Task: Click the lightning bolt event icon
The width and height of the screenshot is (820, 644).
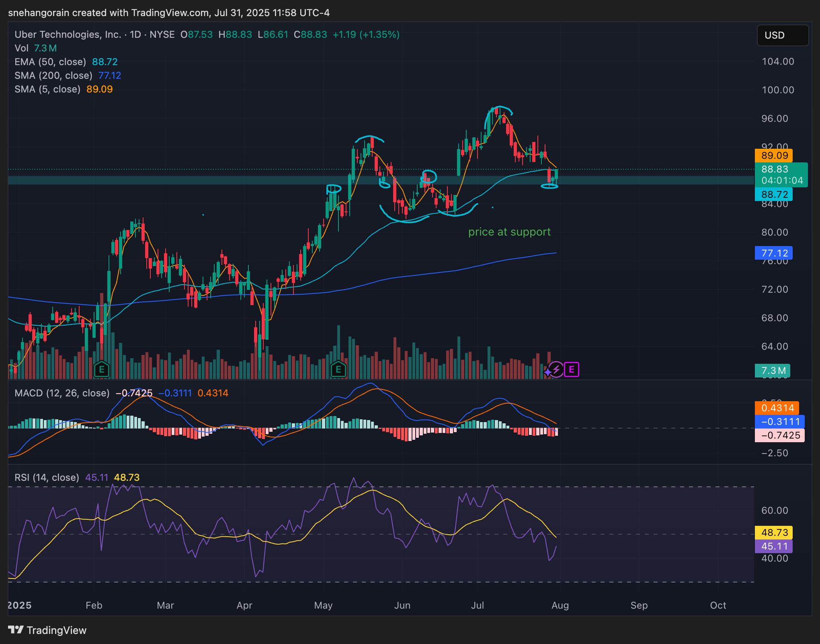Action: [x=556, y=369]
